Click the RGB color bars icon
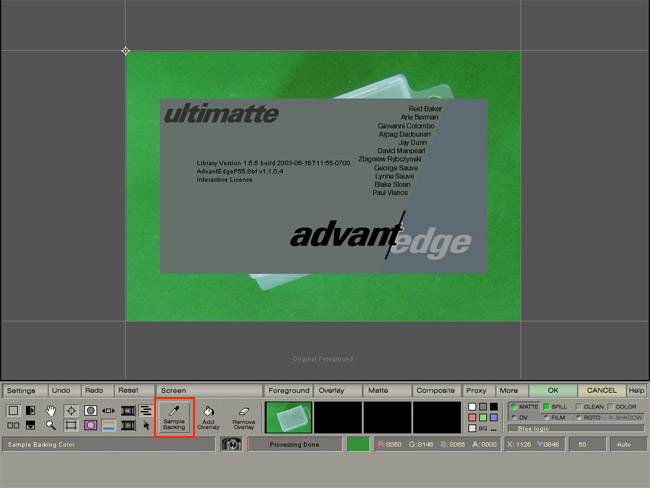650x488 pixels. [x=109, y=425]
